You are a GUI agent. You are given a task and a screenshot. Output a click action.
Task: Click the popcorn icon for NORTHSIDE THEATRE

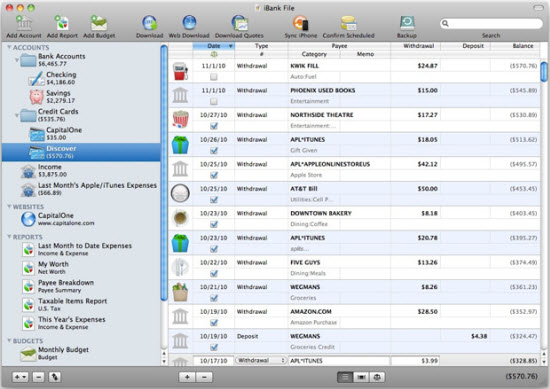point(180,120)
